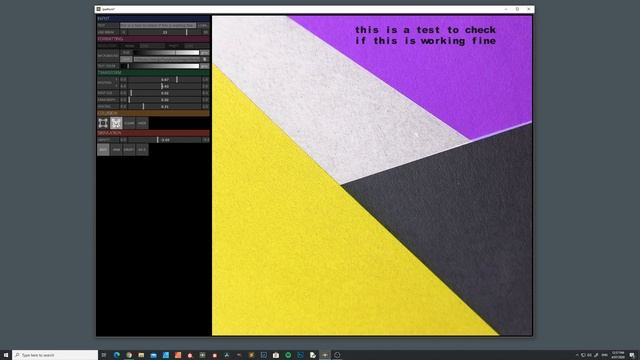Click the text 'if this is working fine'
Viewport: 640px width, 360px height.
pyautogui.click(x=425, y=41)
